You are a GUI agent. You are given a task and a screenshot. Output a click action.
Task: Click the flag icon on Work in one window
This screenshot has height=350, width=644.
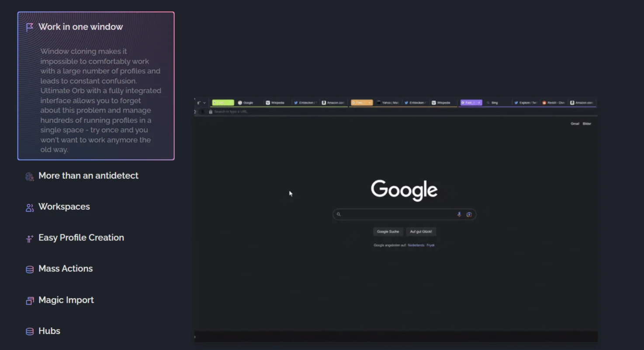click(30, 27)
